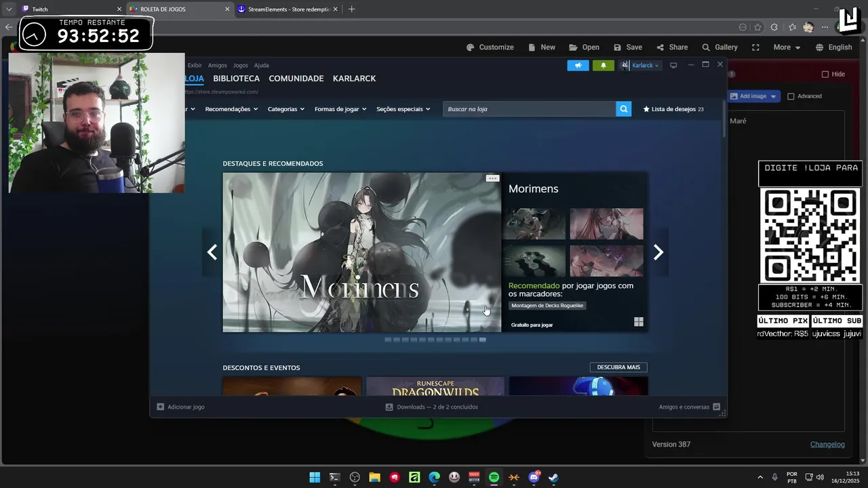Image resolution: width=868 pixels, height=488 pixels.
Task: Toggle fullscreen icon in the wheel page toolbar
Action: 755,47
